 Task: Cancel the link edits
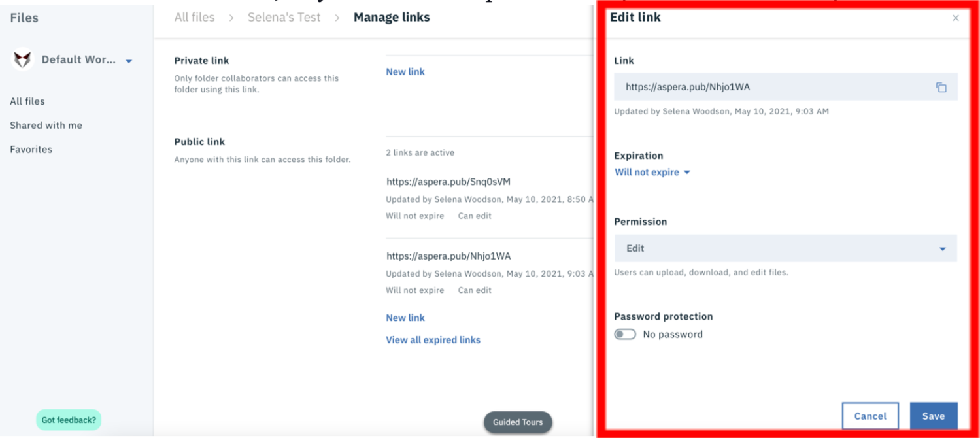(x=870, y=416)
